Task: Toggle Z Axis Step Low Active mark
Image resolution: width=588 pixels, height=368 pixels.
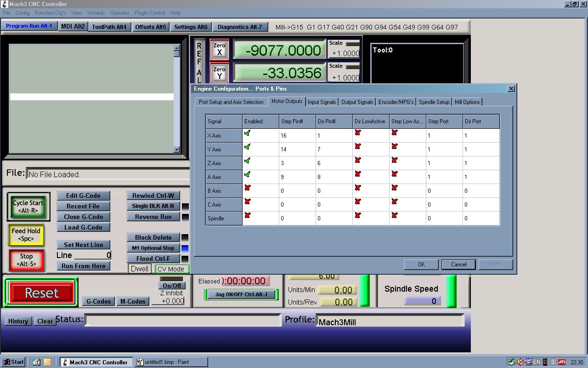Action: click(x=395, y=161)
